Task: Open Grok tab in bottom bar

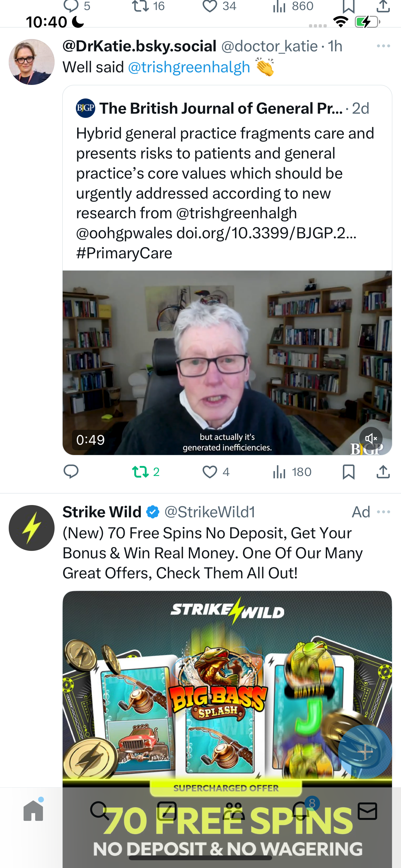Action: click(x=167, y=811)
